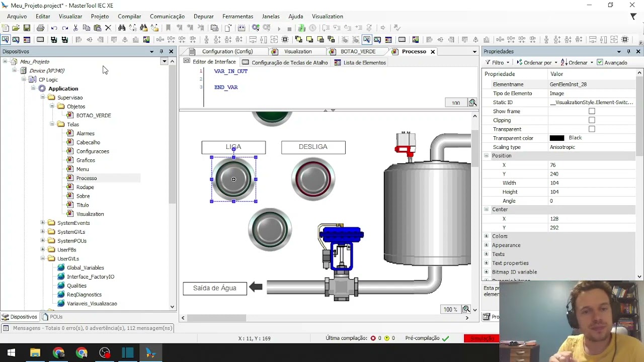Delete the selection with the X toolbar icon
The width and height of the screenshot is (644, 362).
click(x=108, y=28)
